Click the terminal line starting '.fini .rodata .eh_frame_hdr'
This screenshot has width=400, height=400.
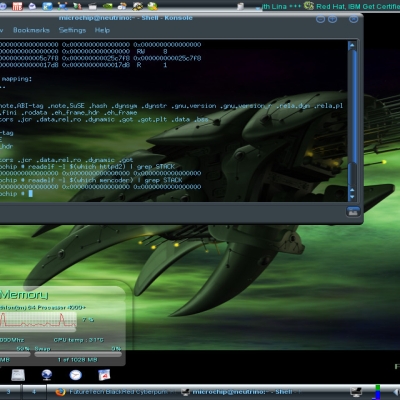pos(69,113)
